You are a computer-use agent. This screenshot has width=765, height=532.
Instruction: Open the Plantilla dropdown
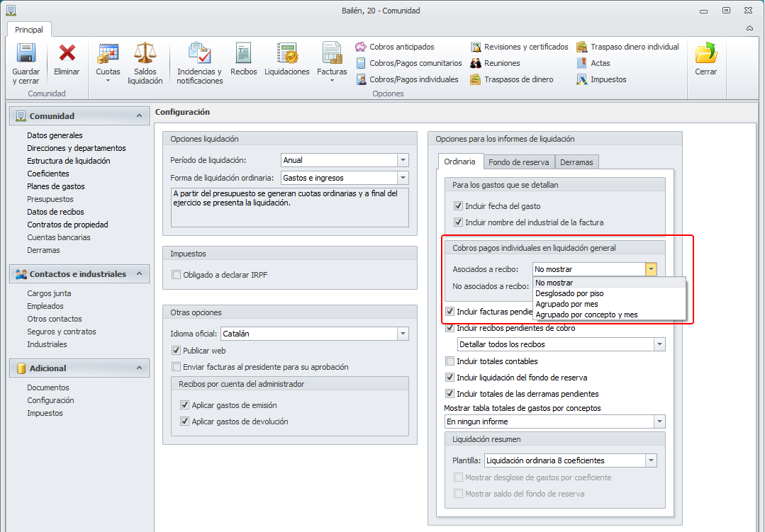(x=651, y=460)
